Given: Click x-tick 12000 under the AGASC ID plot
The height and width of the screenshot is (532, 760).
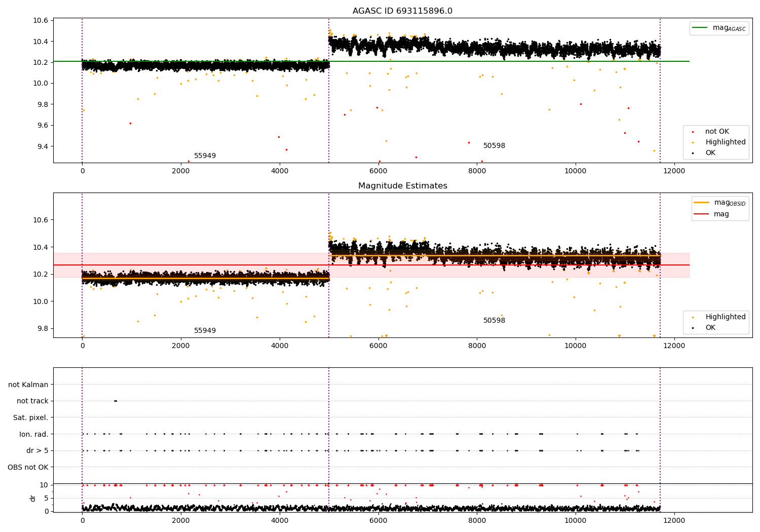Looking at the screenshot, I should click(x=674, y=171).
